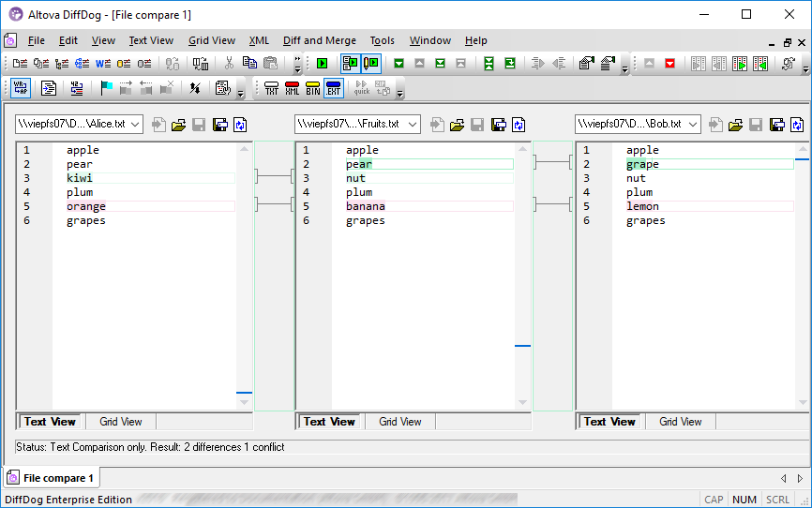Click the Pretty-Print text icon

pyautogui.click(x=49, y=88)
